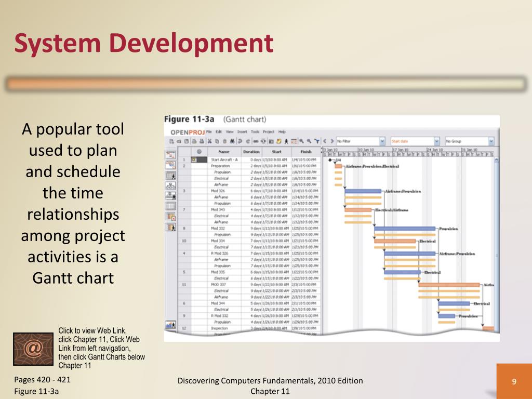Click row number 1 header
The image size is (532, 399).
click(184, 159)
